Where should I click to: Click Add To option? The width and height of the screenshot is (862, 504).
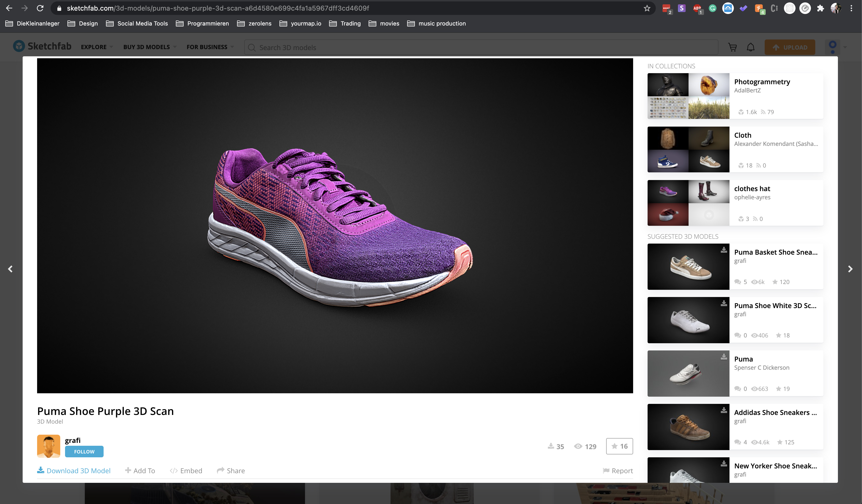140,471
